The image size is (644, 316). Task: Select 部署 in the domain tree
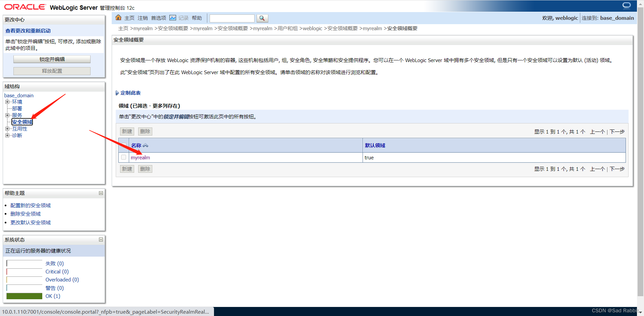click(17, 108)
